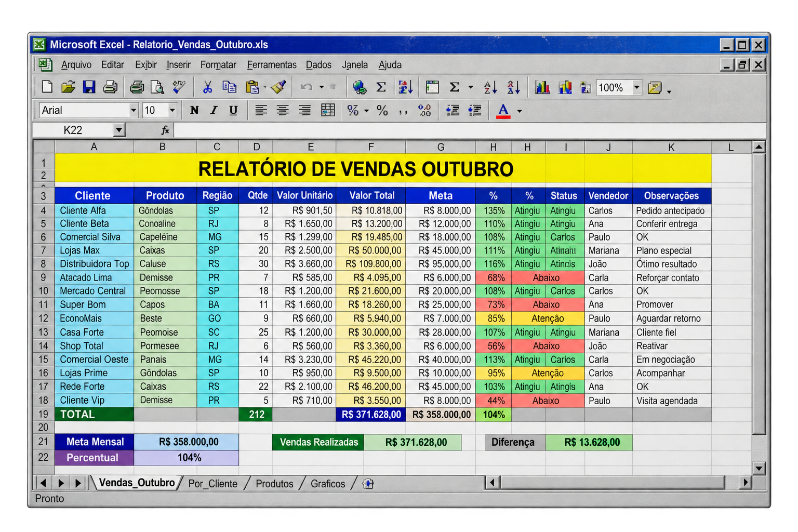
Task: Switch to the Produtos sheet tab
Action: pos(274,484)
